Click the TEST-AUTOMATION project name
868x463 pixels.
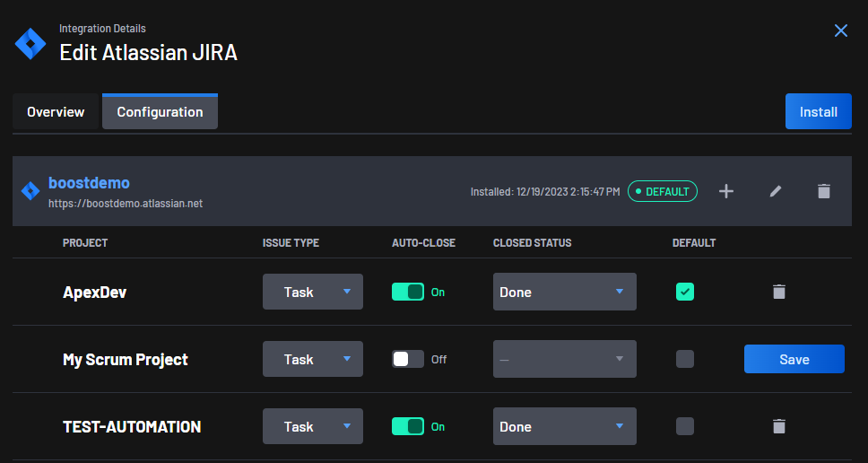(132, 427)
